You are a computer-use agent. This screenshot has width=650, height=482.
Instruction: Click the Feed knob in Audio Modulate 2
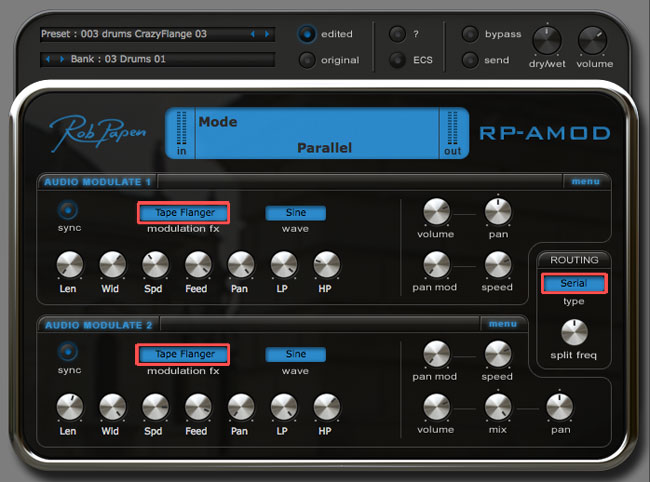pos(198,407)
